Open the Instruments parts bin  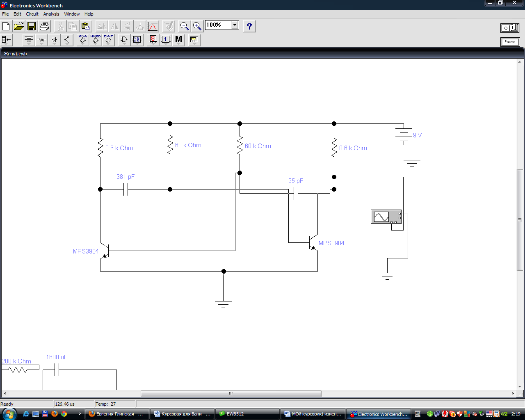(194, 40)
